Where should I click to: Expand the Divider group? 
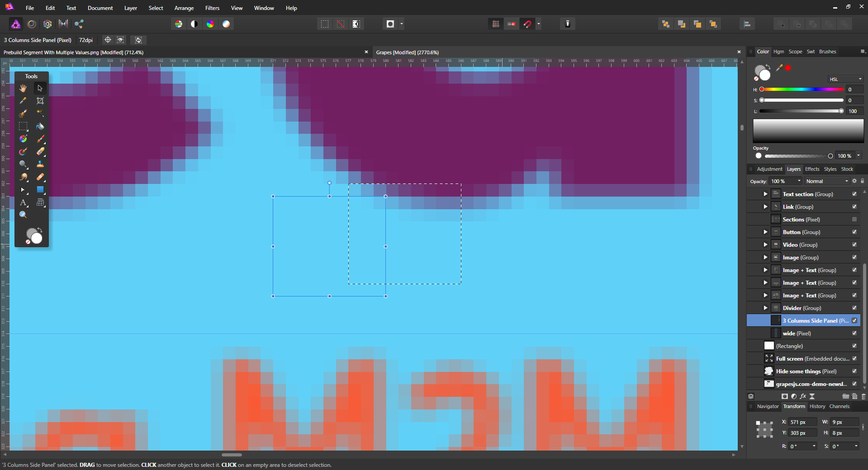(x=765, y=308)
